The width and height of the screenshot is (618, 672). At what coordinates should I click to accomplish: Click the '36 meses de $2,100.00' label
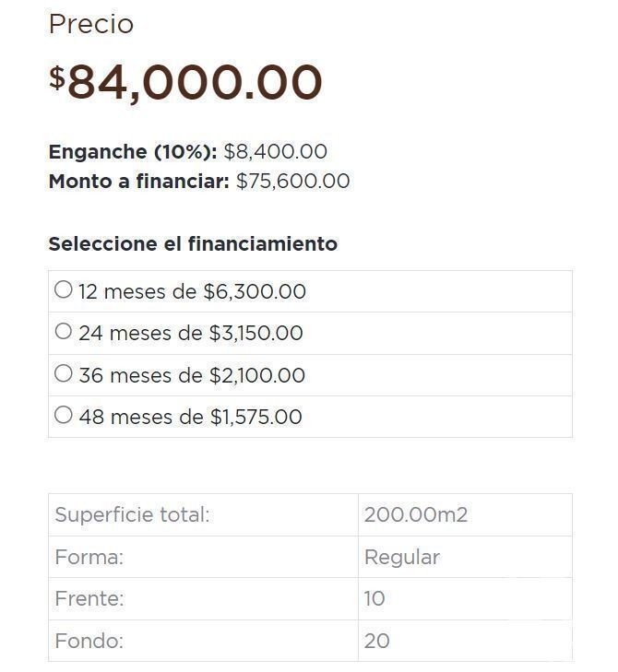[192, 375]
